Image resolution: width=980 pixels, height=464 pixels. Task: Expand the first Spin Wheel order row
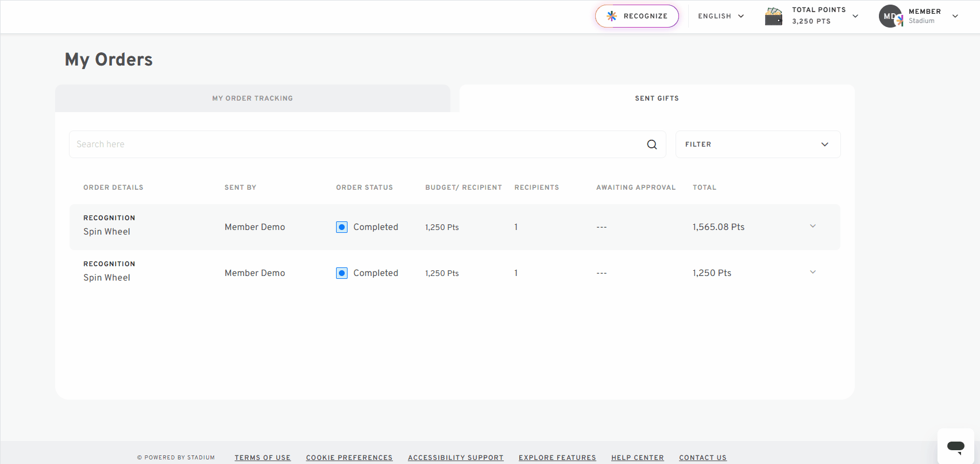coord(813,226)
